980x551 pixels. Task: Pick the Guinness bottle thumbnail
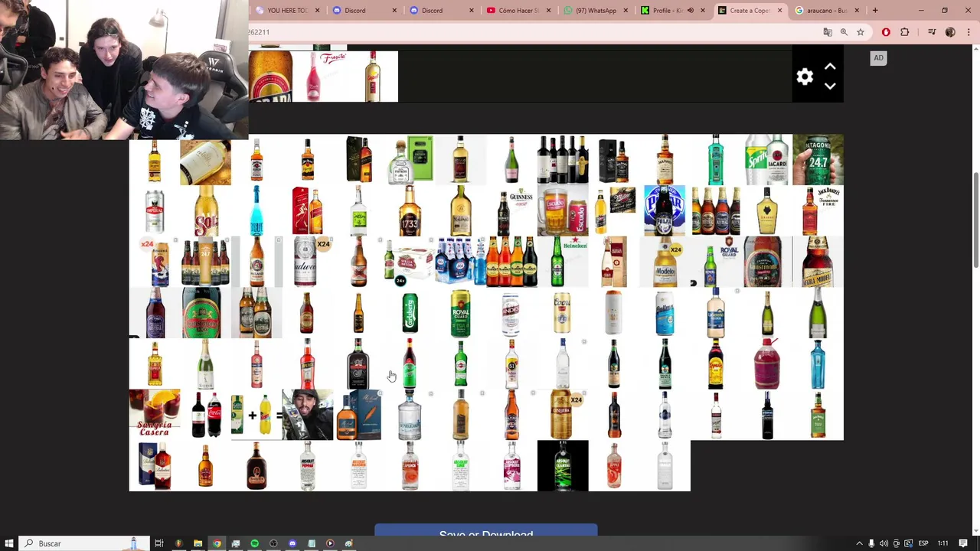pyautogui.click(x=511, y=210)
